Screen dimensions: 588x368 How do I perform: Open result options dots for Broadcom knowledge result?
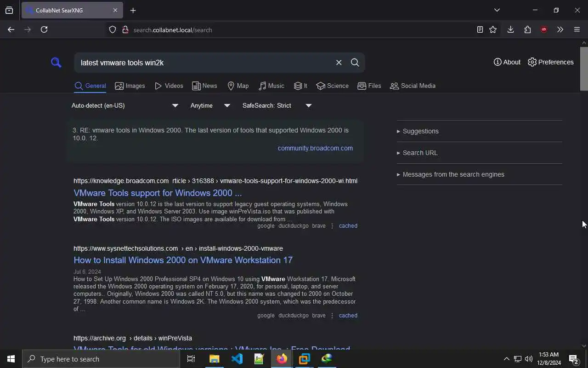coord(332,226)
